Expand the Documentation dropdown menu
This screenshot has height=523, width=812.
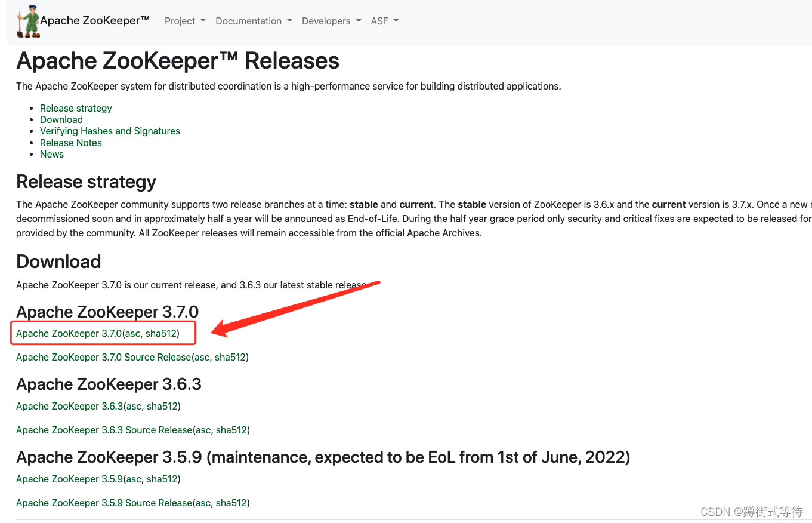pyautogui.click(x=254, y=21)
